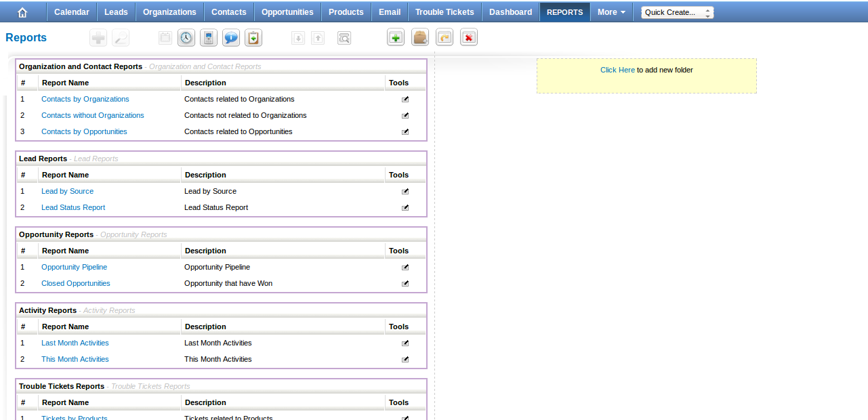Click the clipboard icon with green arrow
The width and height of the screenshot is (868, 420).
click(253, 38)
